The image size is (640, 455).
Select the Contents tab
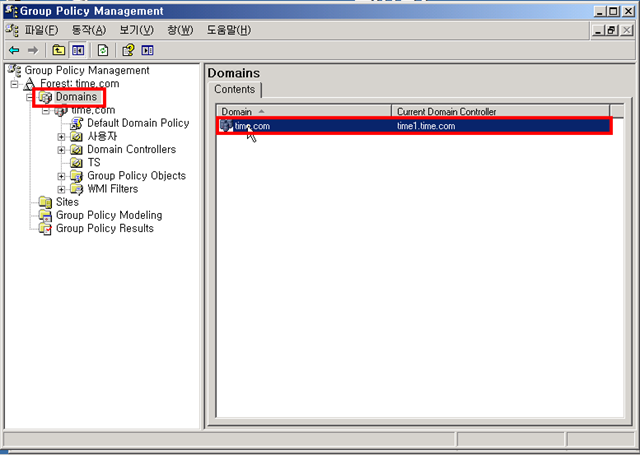tap(235, 89)
